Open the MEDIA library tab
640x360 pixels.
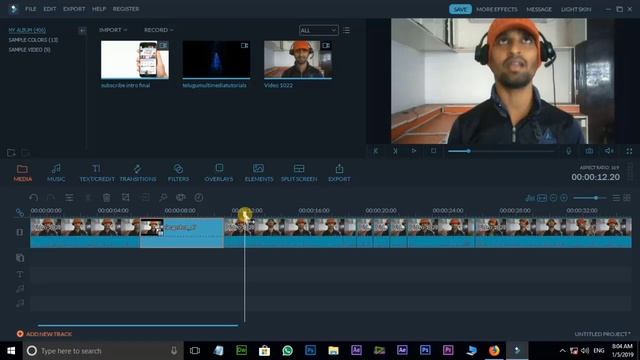coord(22,173)
